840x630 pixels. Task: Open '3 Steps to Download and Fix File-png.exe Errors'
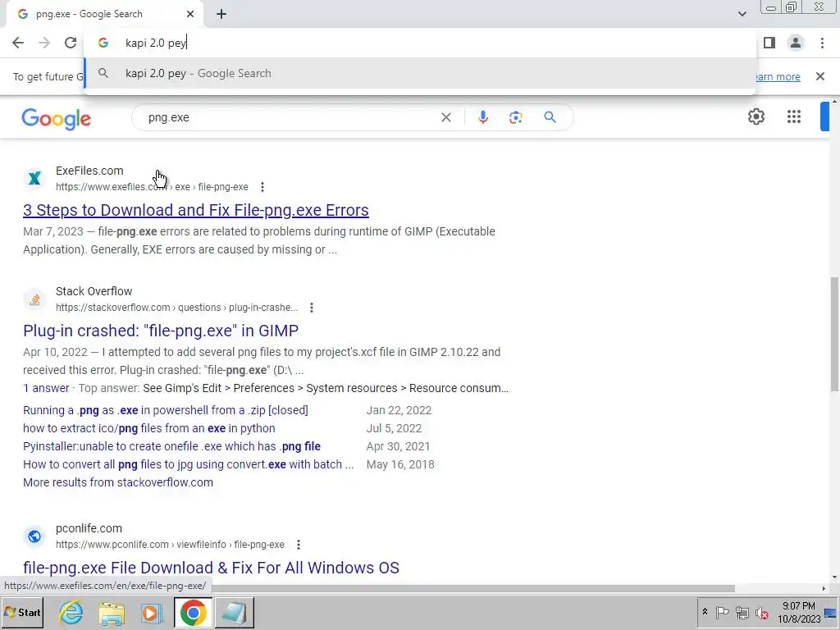tap(195, 210)
